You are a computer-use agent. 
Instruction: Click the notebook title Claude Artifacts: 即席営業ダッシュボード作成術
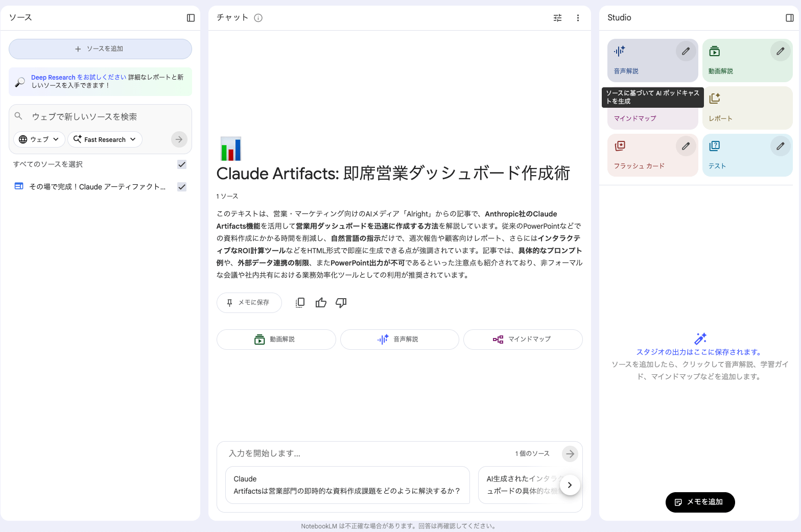393,174
